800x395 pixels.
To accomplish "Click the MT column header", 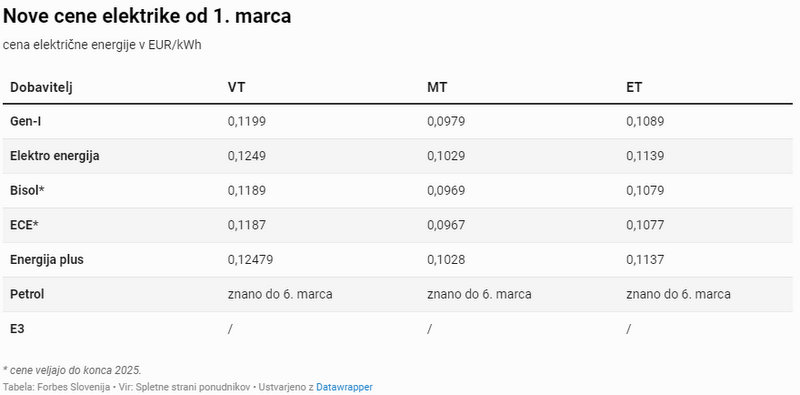I will 437,87.
